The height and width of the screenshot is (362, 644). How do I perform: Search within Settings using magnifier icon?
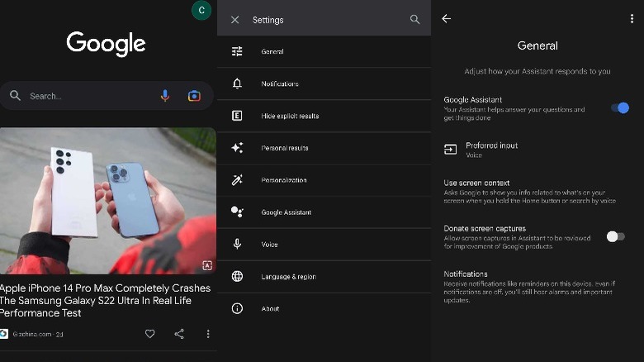pos(414,20)
